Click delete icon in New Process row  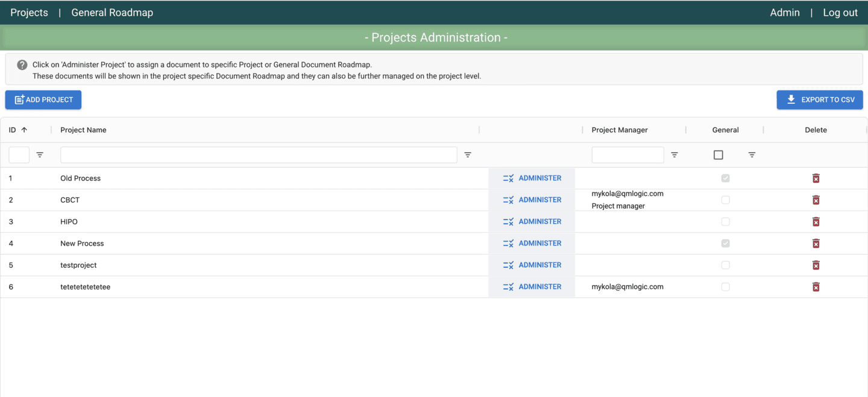point(816,243)
